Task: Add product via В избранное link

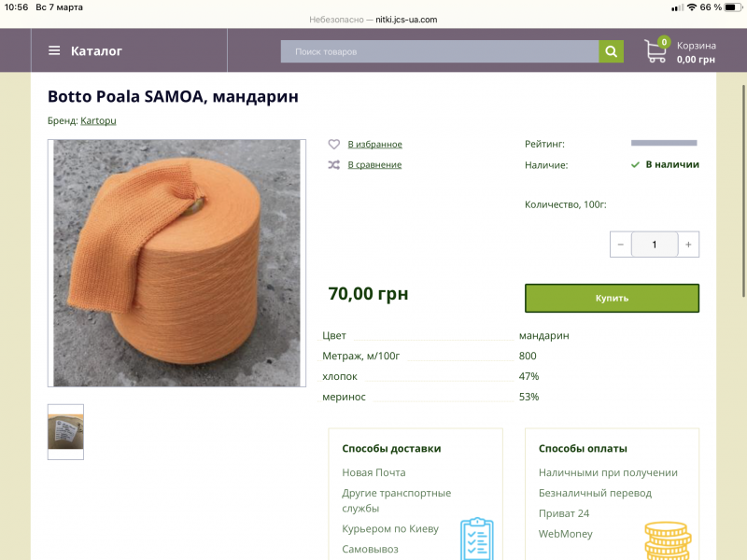Action: (375, 144)
